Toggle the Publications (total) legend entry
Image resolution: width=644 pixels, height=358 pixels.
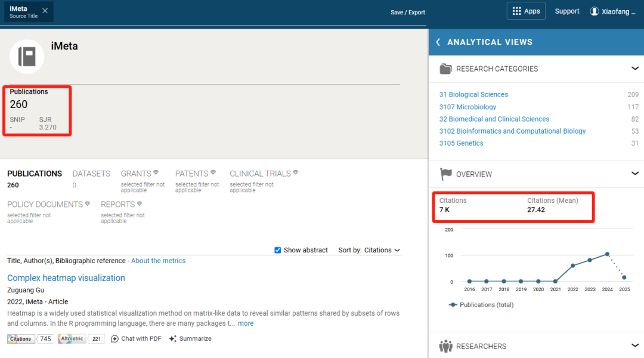click(x=481, y=304)
